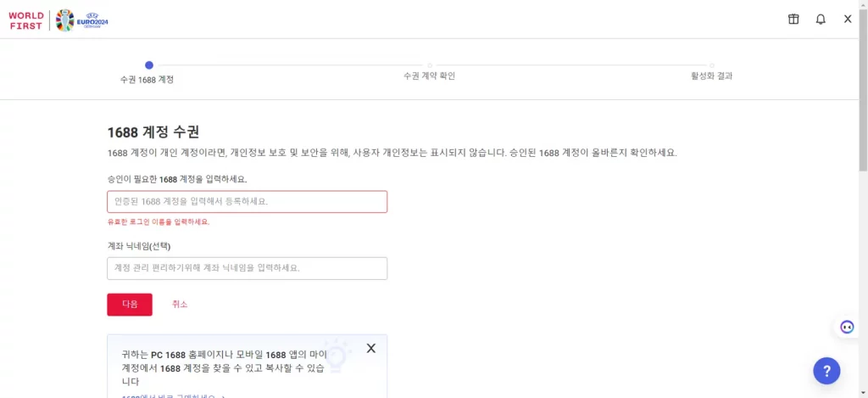Click the red 다음 button
This screenshot has height=398, width=868.
pos(130,305)
